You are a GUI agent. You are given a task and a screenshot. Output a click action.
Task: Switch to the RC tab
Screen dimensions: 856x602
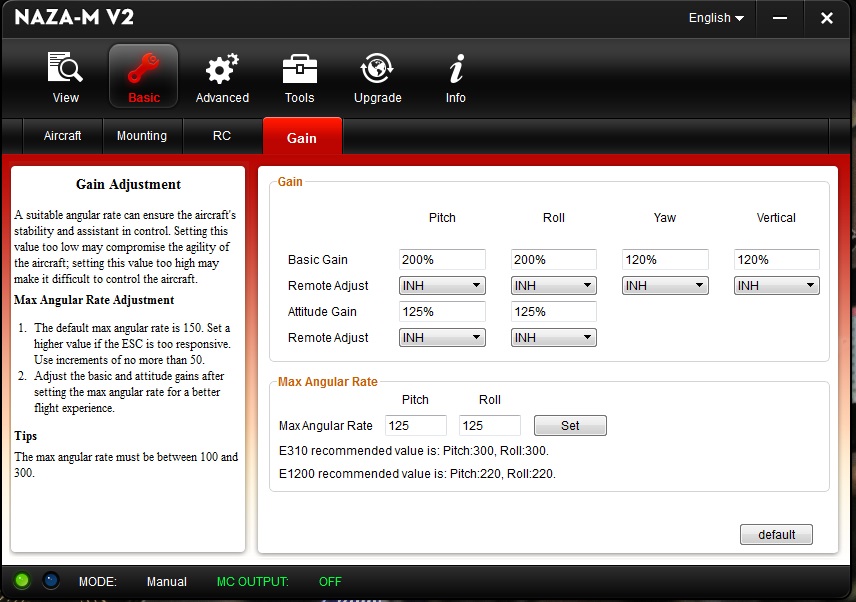point(222,136)
